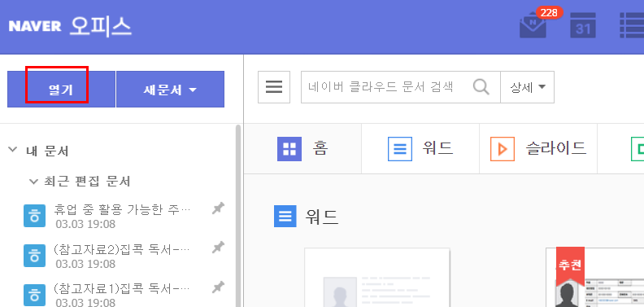The width and height of the screenshot is (644, 307).
Task: Switch to the 슬라이드 tab
Action: click(x=538, y=148)
